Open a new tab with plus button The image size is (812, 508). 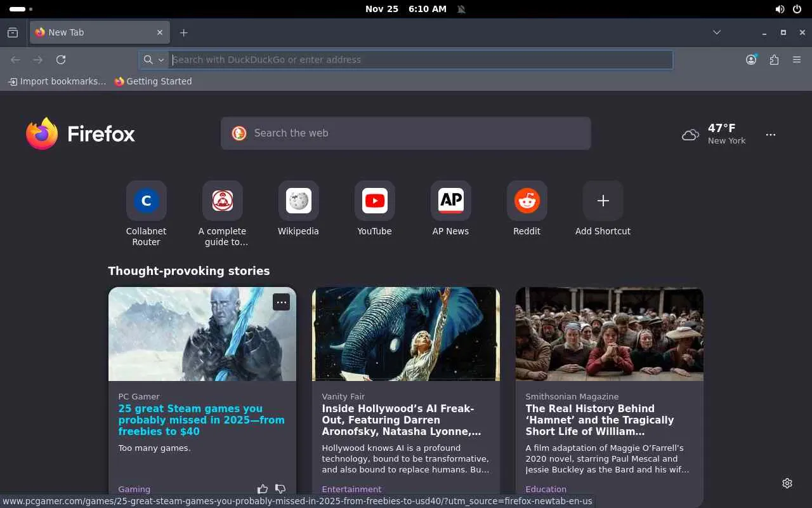(183, 32)
